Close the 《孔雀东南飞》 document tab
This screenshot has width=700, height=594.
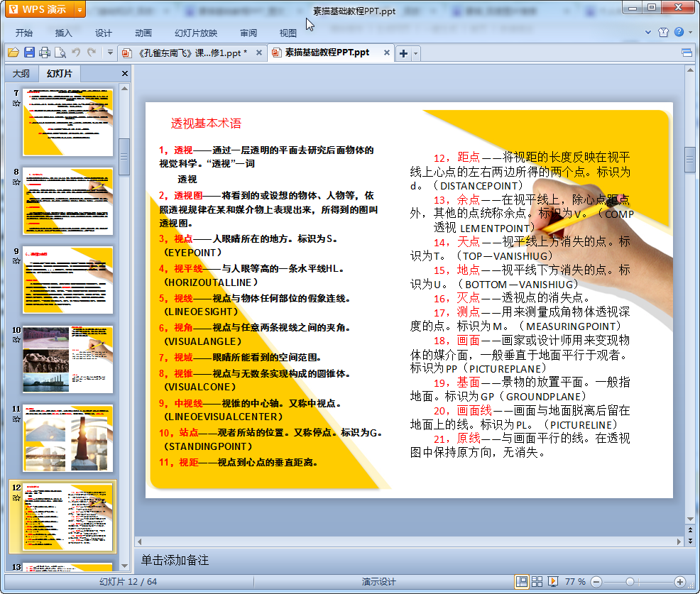point(259,53)
